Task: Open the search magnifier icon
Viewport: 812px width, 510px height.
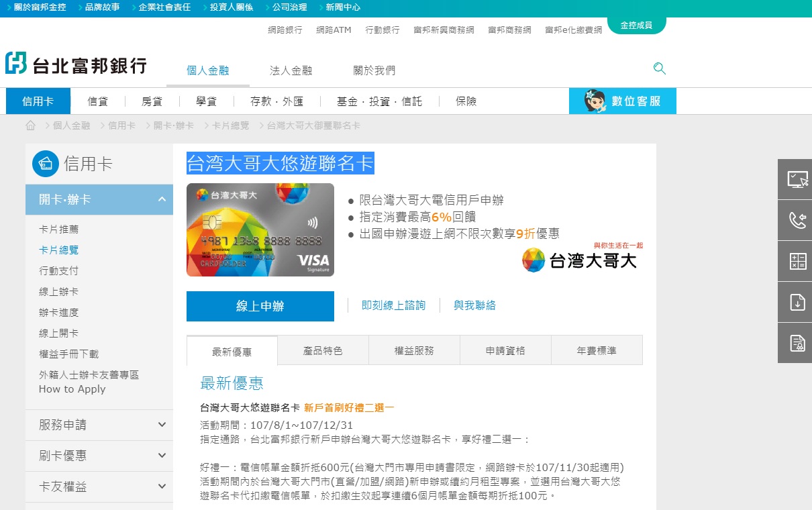Action: tap(660, 68)
